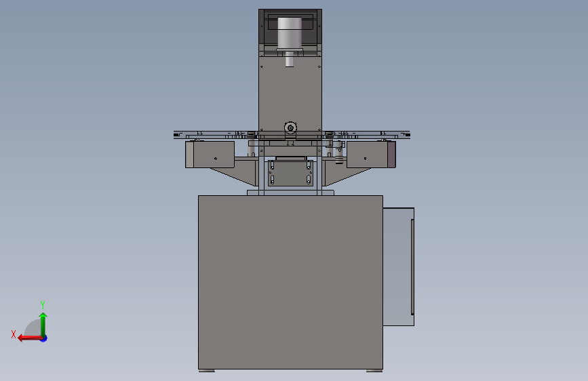Image resolution: width=588 pixels, height=381 pixels.
Task: Select the silver motor cylinder at the top
Action: 290,33
